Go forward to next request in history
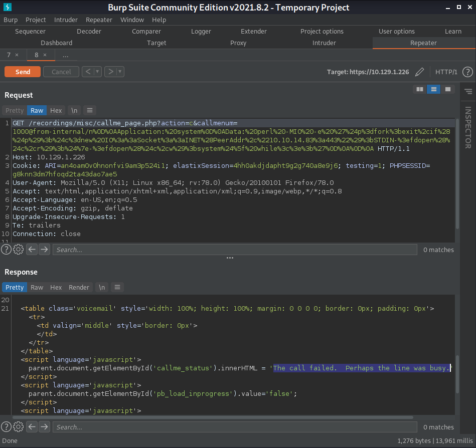Viewport: 476px width, 448px height. pyautogui.click(x=111, y=72)
